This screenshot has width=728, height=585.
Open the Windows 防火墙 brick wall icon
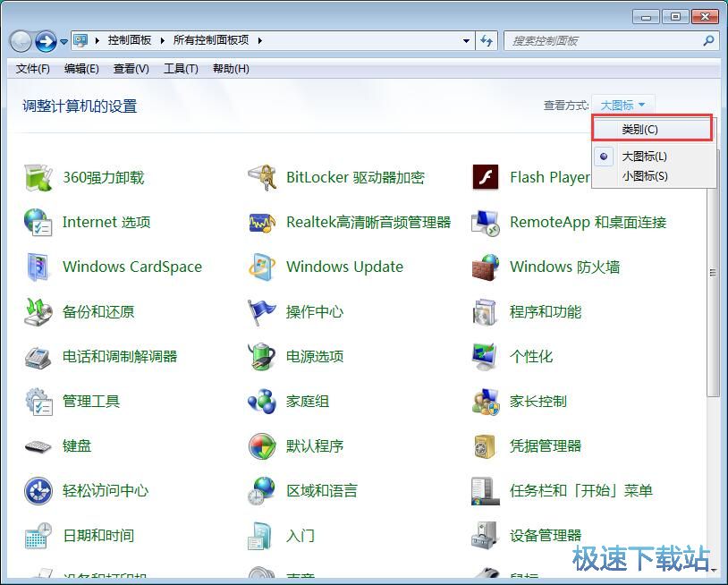[485, 267]
